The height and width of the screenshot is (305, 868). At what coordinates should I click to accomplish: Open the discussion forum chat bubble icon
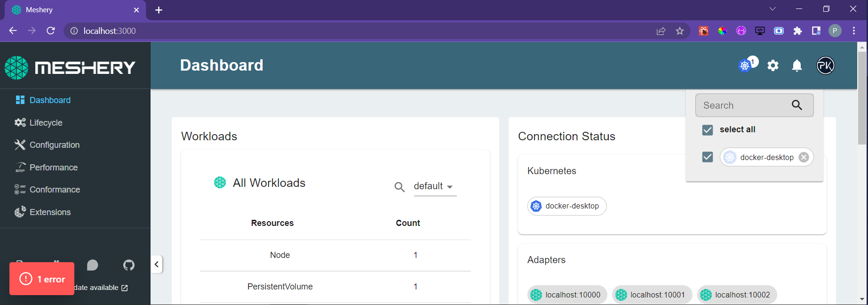coord(93,265)
